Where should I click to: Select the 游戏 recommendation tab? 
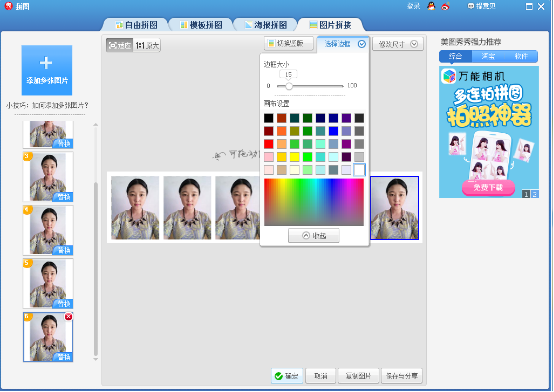click(x=488, y=56)
